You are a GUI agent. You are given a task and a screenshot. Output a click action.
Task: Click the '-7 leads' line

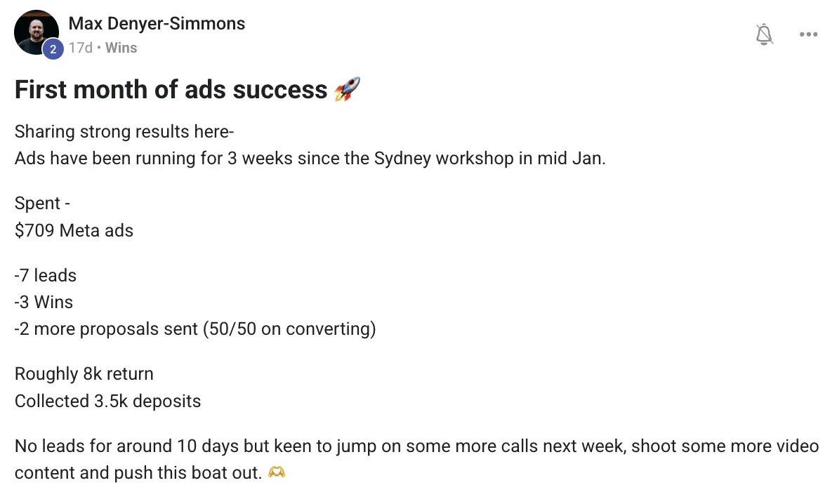pos(46,275)
